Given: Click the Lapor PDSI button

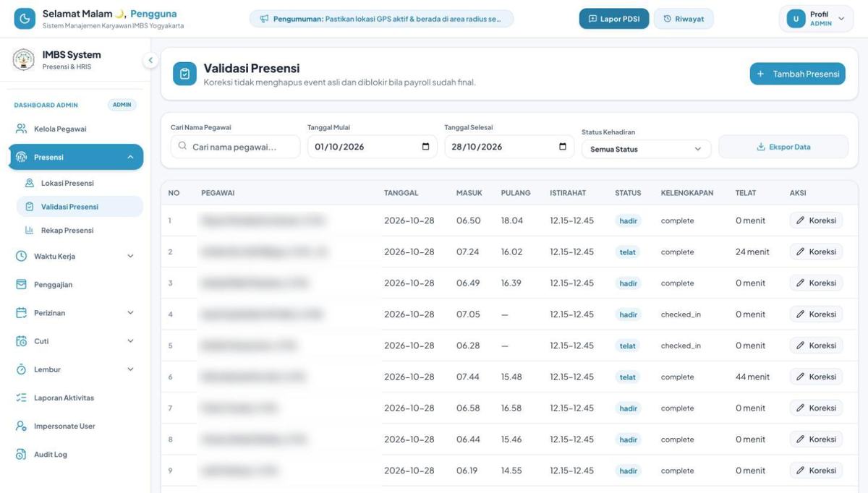Looking at the screenshot, I should [x=614, y=19].
